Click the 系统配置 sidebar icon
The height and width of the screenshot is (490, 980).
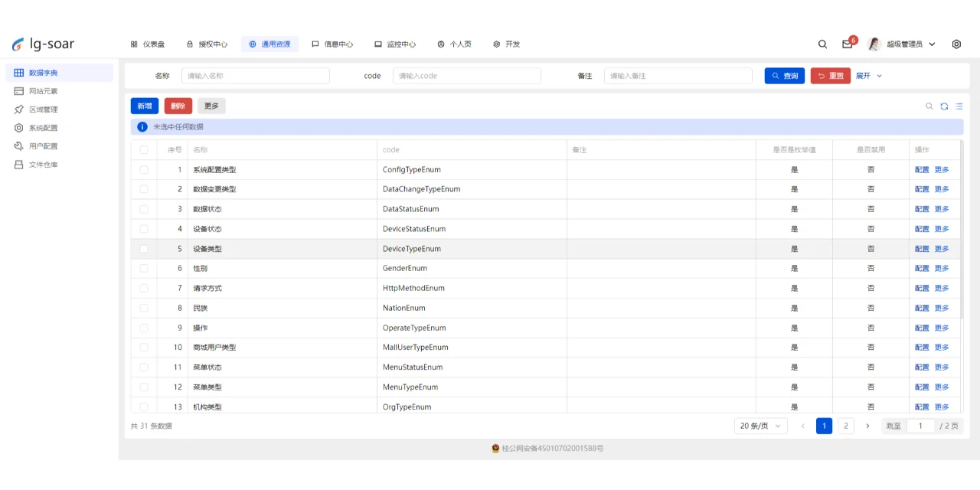[x=19, y=128]
